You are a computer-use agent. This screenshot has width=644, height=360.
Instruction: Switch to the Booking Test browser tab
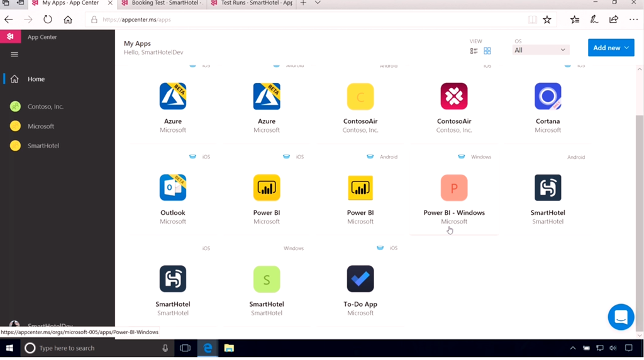coord(162,3)
